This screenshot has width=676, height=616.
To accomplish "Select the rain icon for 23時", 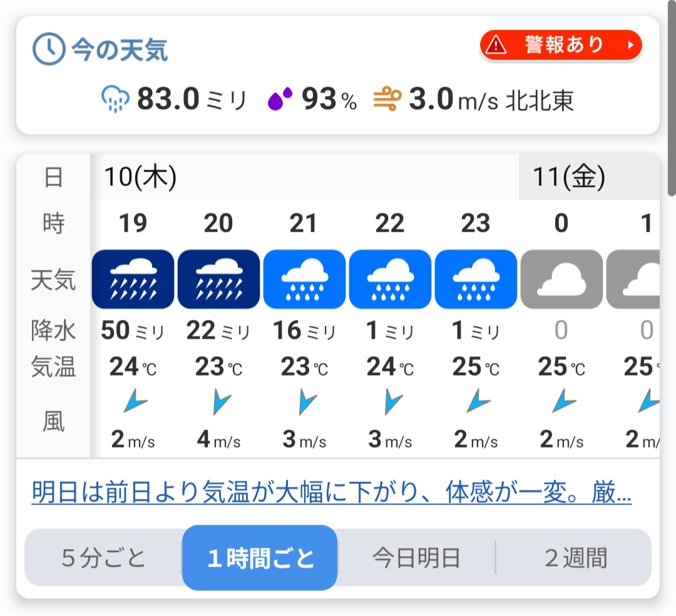I will coord(476,279).
